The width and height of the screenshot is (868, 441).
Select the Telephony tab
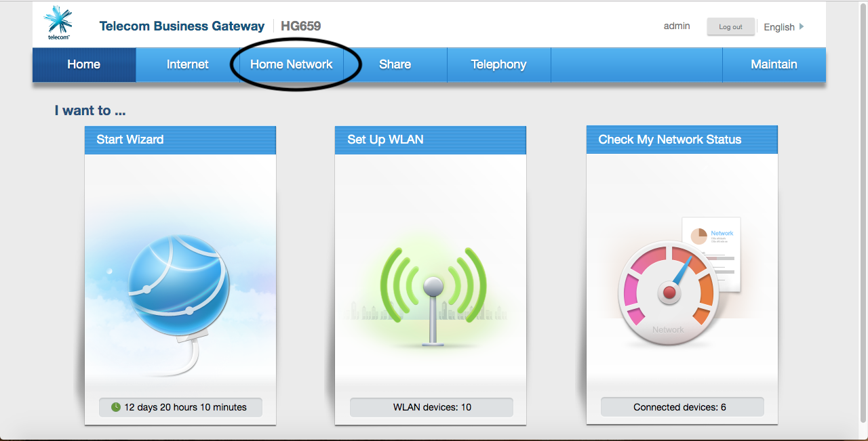[x=498, y=64]
